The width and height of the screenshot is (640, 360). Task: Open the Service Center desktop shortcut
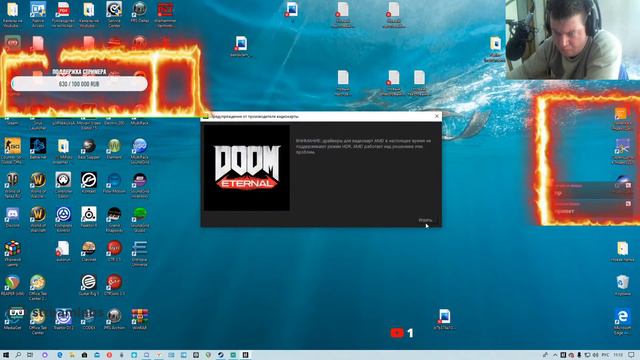point(114,14)
